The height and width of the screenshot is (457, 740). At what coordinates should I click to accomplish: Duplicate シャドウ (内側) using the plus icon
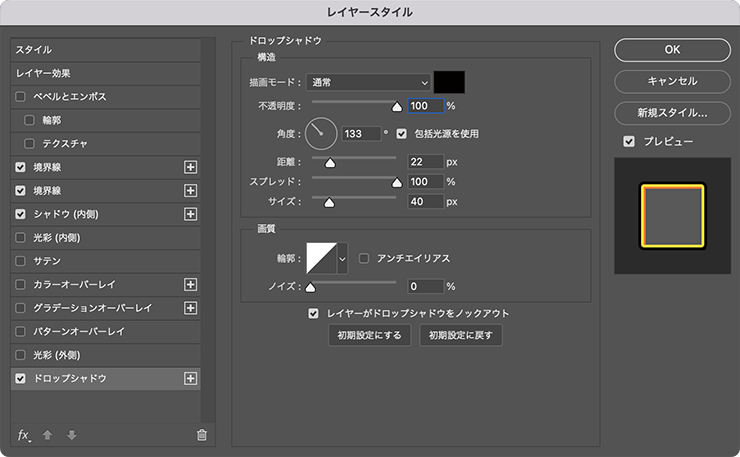click(190, 214)
